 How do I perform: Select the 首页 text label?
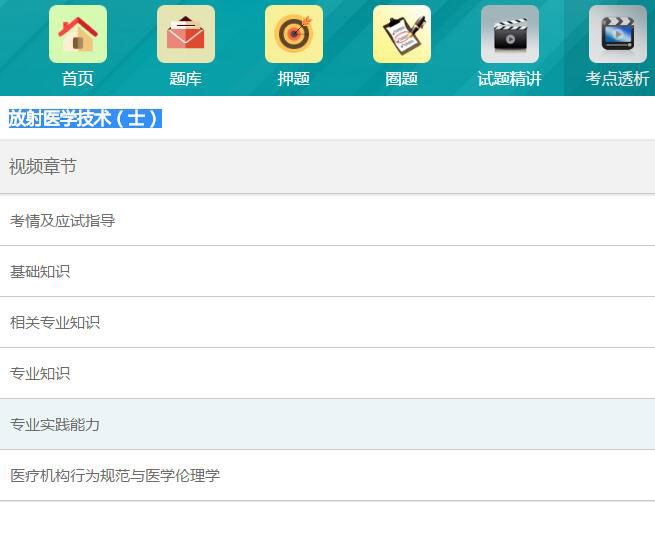(78, 79)
